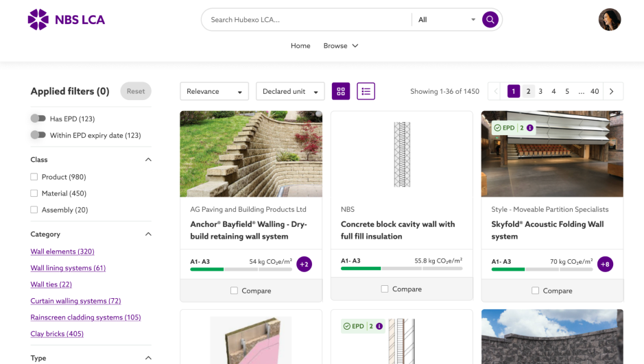This screenshot has width=644, height=364.
Task: Select results page 3
Action: coord(540,91)
